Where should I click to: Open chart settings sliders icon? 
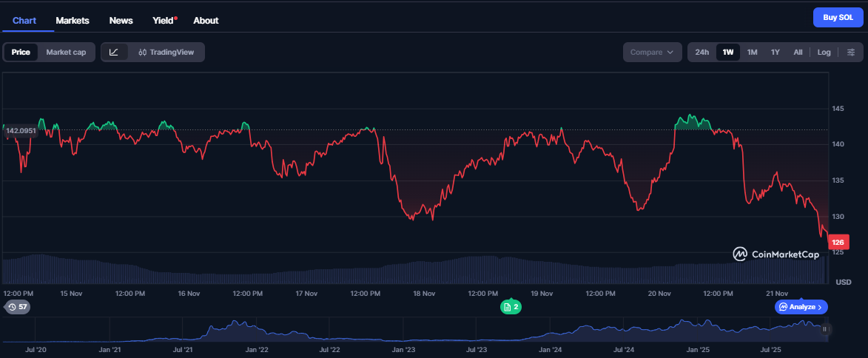pyautogui.click(x=851, y=52)
